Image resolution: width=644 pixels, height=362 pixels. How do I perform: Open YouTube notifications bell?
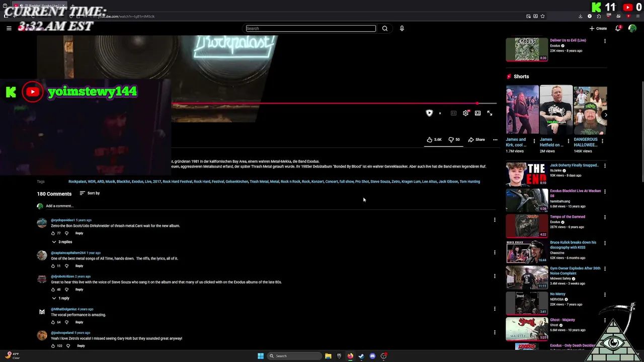[x=618, y=28]
